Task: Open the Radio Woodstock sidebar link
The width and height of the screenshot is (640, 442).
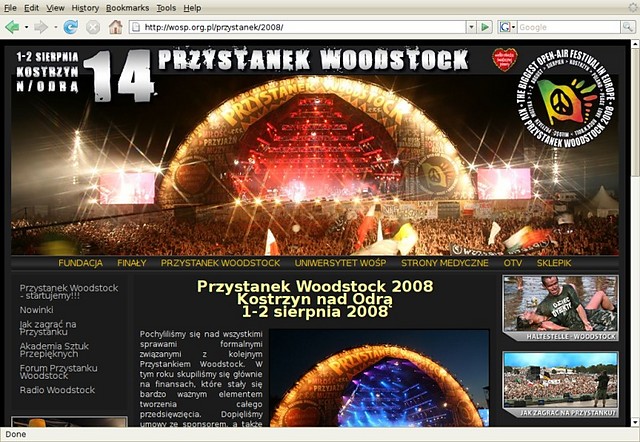Action: 57,390
